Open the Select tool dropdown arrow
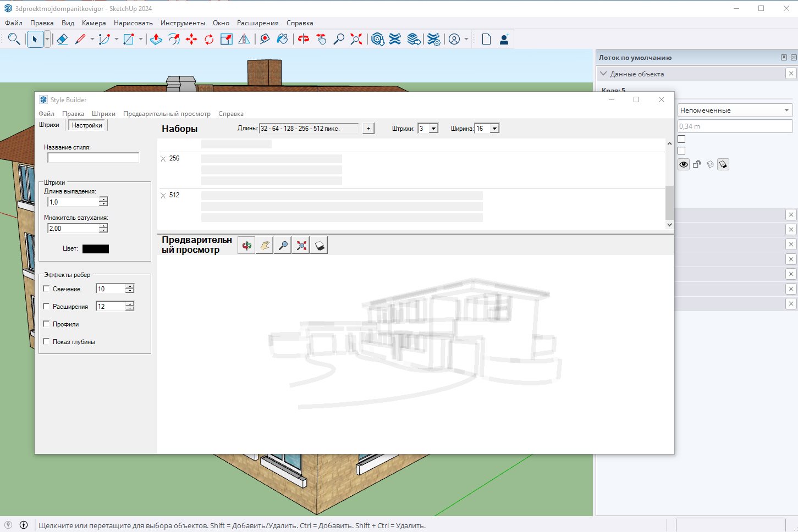 (47, 39)
